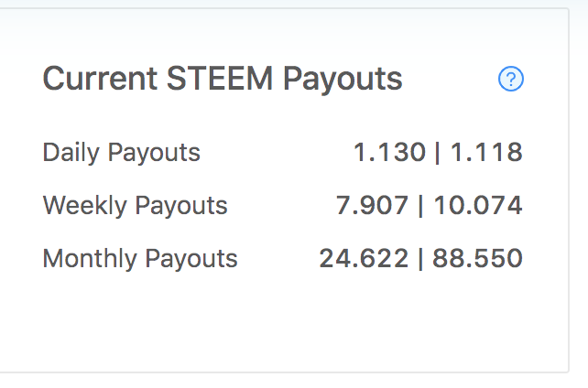Click the Current STEEM Payouts heading
The height and width of the screenshot is (388, 588).
(x=223, y=80)
